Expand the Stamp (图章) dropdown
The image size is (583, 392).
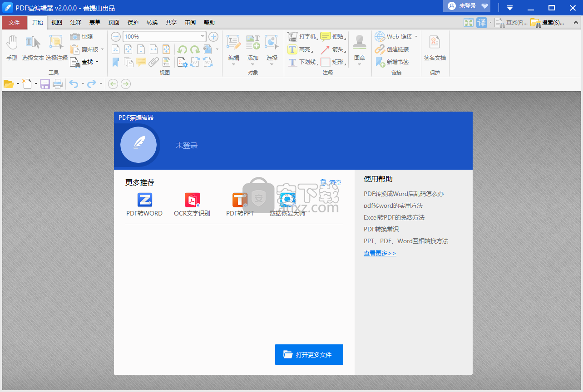click(360, 64)
